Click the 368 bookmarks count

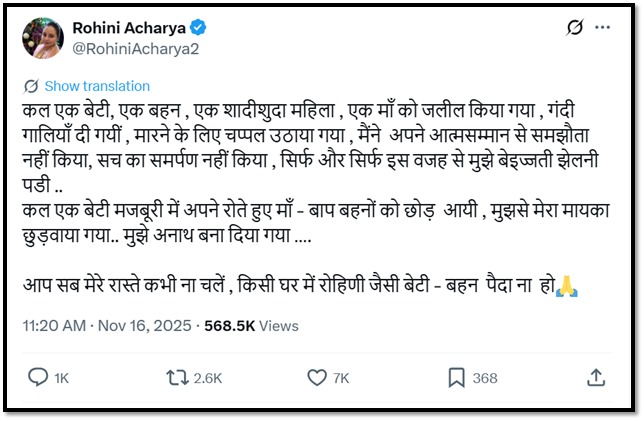(484, 377)
